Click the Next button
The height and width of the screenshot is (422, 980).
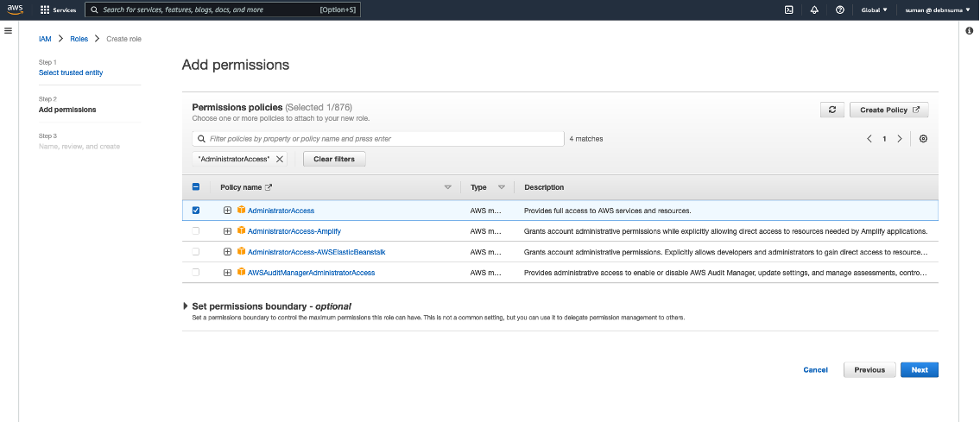(x=920, y=370)
